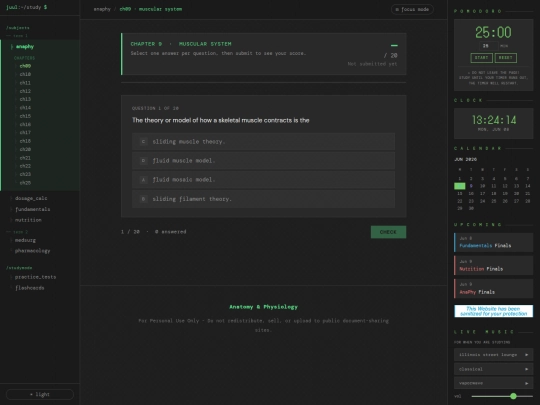
Task: Select June 15 in calendar
Action: point(460,194)
